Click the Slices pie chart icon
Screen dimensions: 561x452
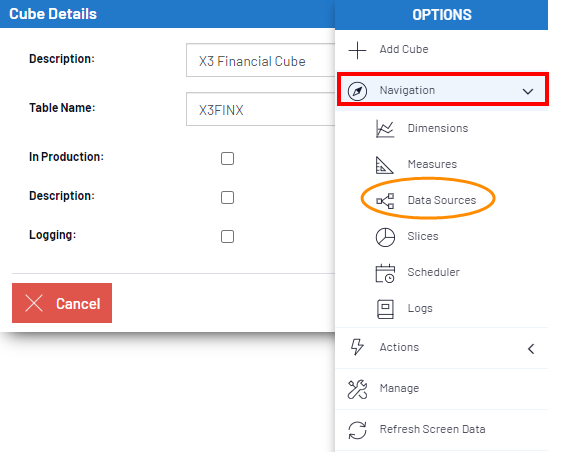(x=385, y=237)
